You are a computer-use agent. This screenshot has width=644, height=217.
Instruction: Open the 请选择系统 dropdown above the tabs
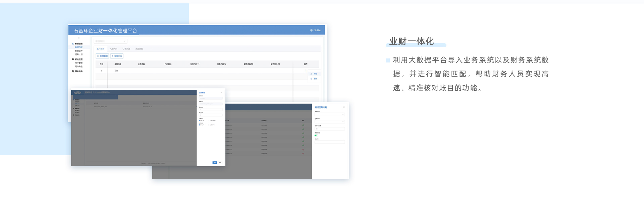pyautogui.click(x=110, y=41)
